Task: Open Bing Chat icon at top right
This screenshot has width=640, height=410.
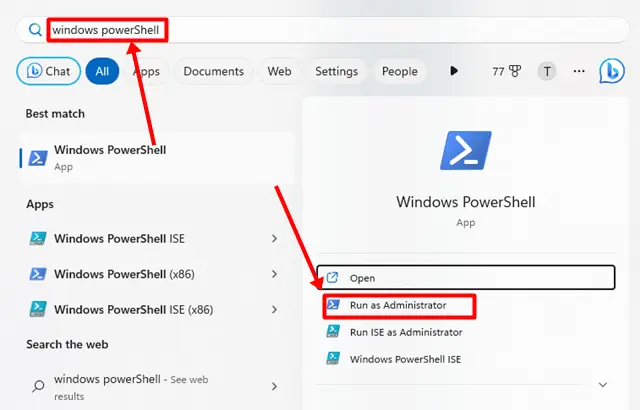Action: 611,71
